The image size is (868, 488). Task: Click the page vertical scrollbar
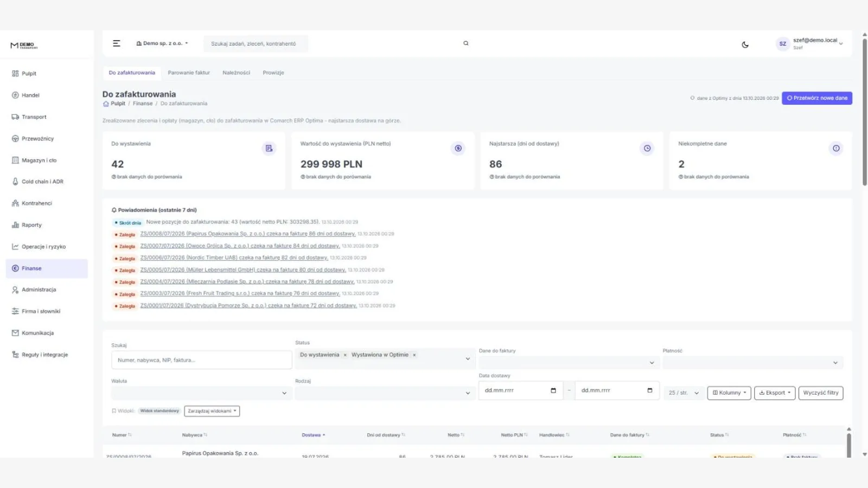tap(864, 113)
